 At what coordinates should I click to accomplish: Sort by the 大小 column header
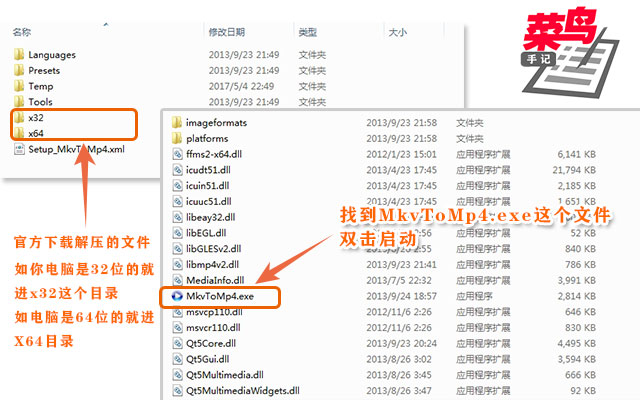pos(397,32)
